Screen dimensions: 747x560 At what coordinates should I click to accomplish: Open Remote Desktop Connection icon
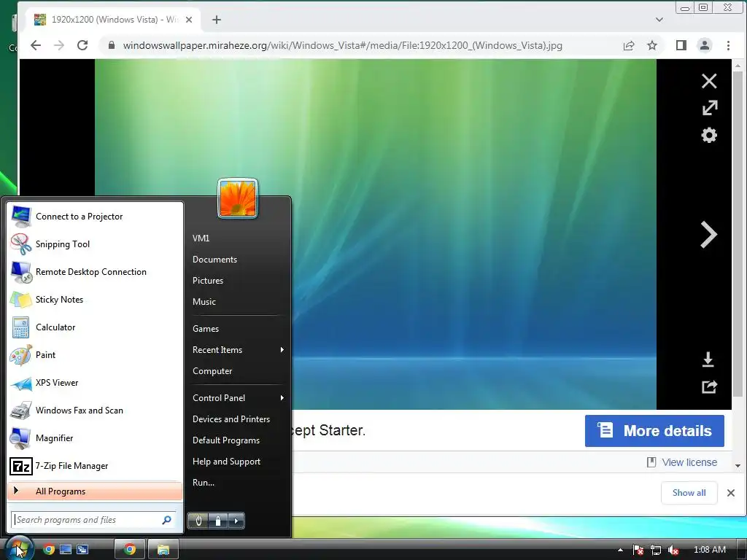pos(21,272)
